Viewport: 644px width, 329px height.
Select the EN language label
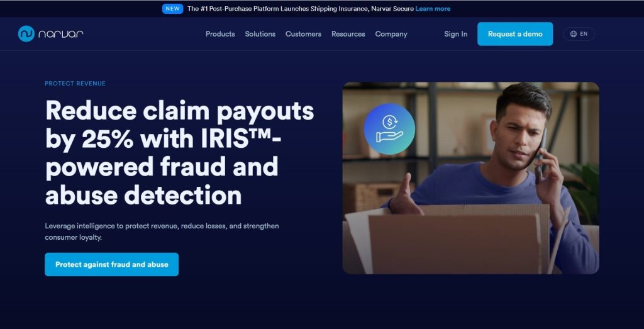click(x=584, y=34)
